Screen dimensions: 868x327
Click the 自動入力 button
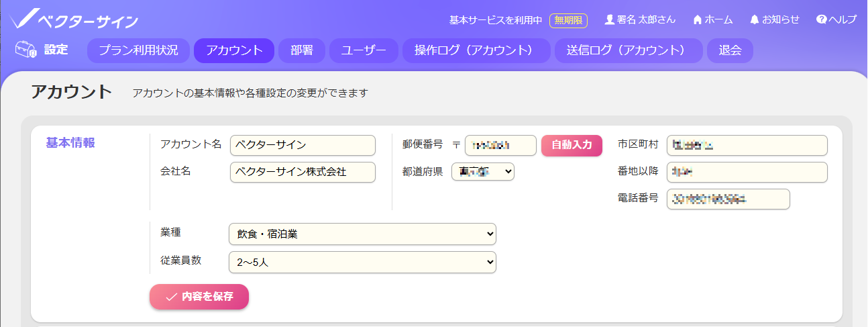pos(572,145)
